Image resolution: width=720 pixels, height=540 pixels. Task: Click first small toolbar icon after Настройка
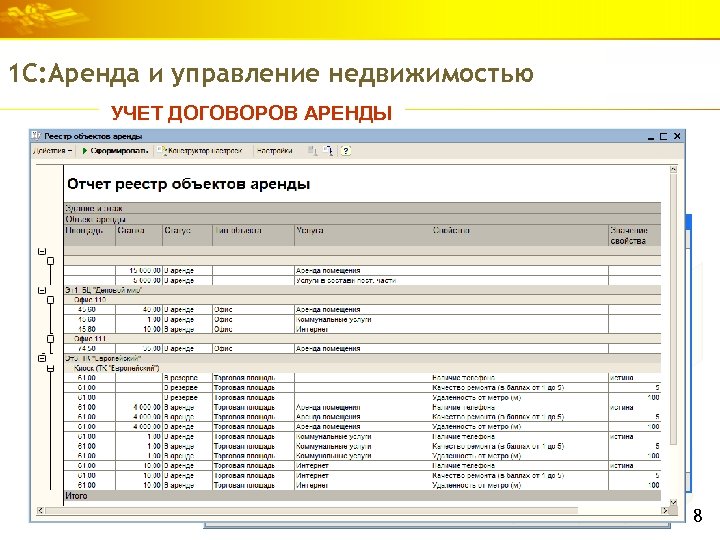312,151
